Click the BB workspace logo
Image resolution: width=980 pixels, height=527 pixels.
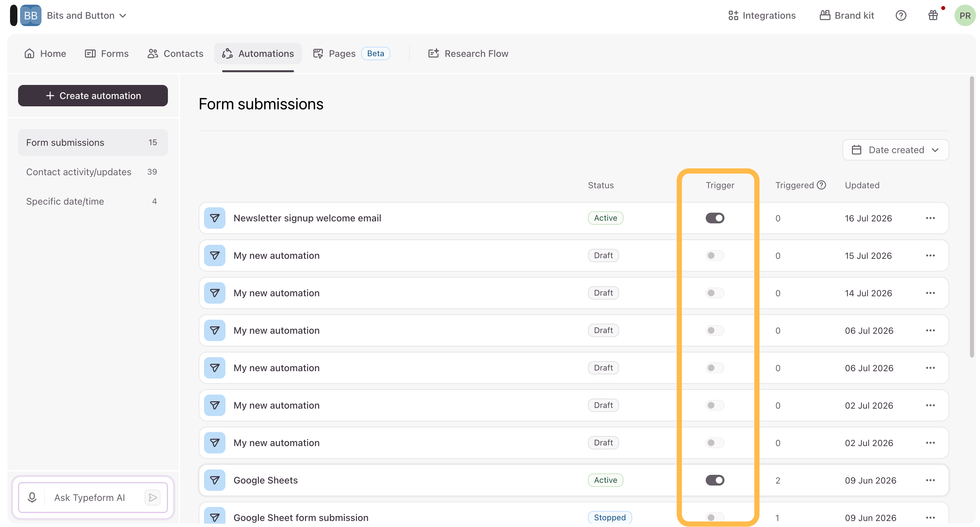[x=30, y=16]
